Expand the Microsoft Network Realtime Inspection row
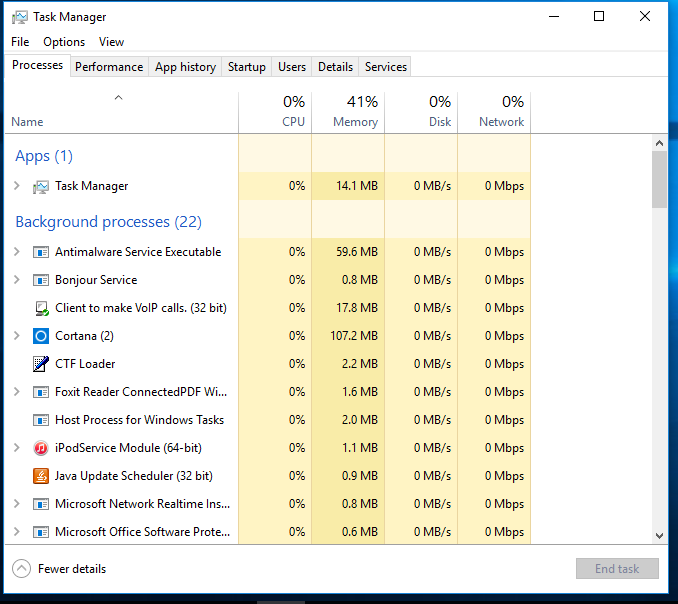Viewport: 678px width, 604px height. pos(17,503)
